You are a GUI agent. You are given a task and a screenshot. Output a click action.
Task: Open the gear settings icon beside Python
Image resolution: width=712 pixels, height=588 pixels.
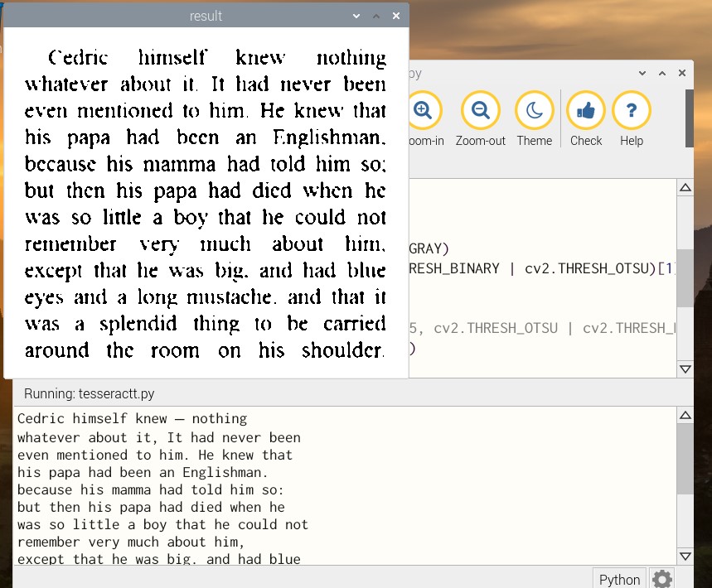tap(661, 579)
